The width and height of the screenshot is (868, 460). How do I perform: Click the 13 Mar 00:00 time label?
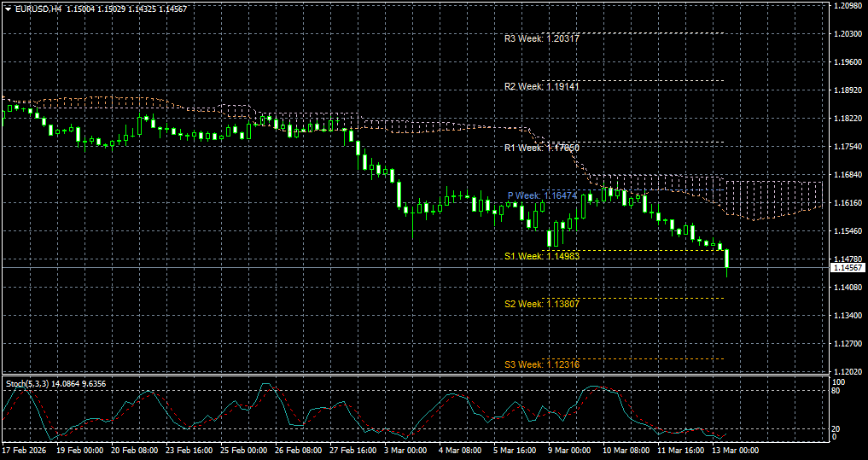(x=737, y=451)
